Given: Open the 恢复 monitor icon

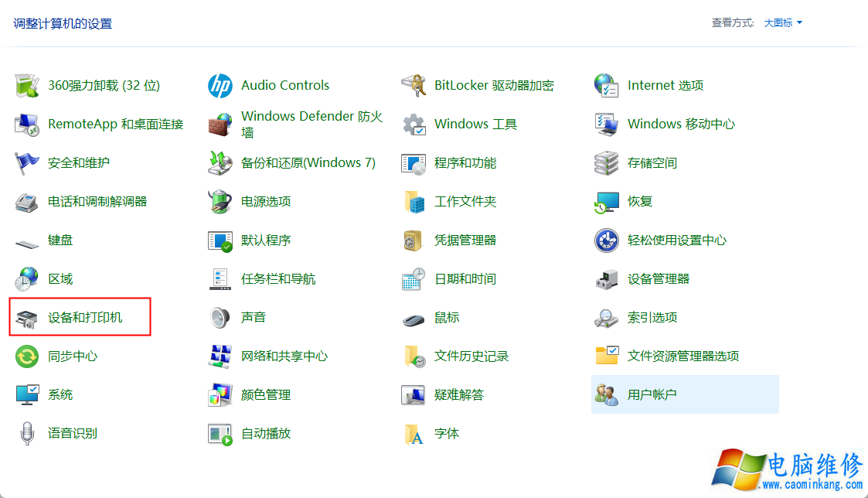Looking at the screenshot, I should tap(606, 202).
